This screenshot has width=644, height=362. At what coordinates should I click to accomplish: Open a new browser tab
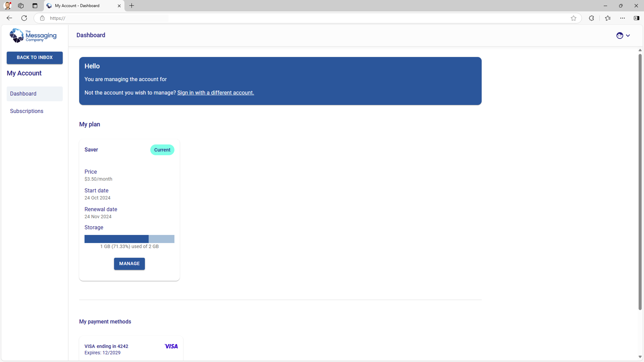point(132,6)
